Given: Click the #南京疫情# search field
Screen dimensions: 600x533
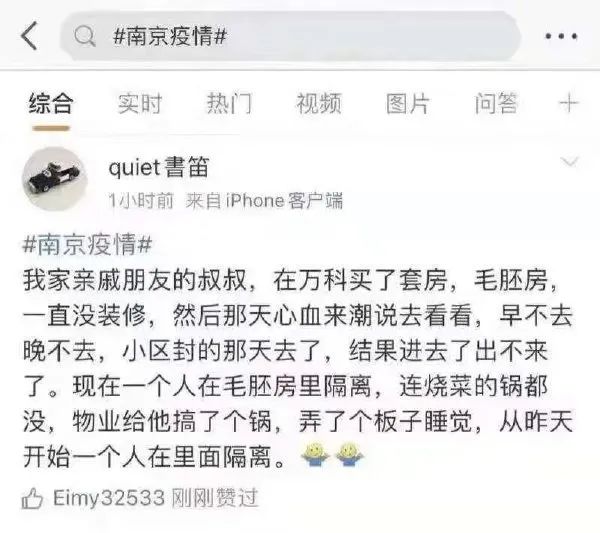Looking at the screenshot, I should [x=290, y=36].
